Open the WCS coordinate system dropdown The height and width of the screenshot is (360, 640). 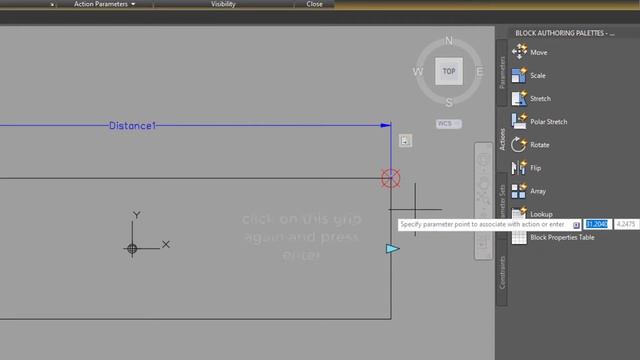click(449, 124)
